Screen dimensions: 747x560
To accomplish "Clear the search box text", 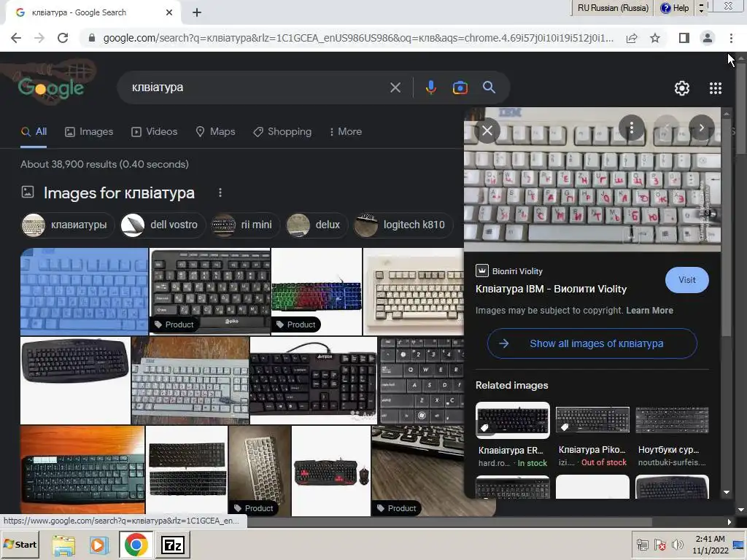I will (395, 87).
